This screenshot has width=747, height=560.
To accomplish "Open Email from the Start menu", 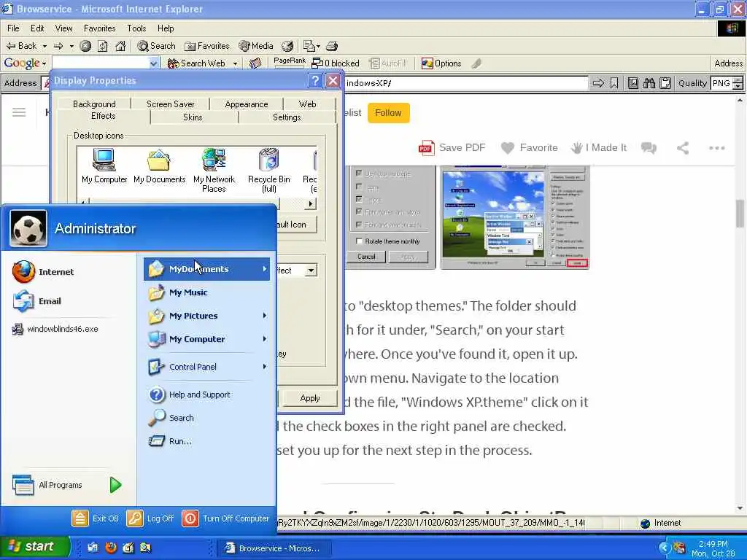I will pos(37,301).
